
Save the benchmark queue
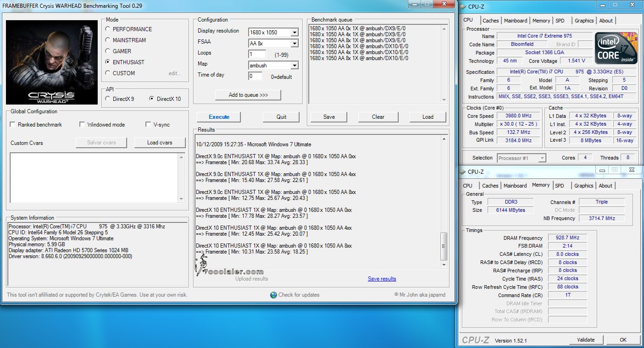click(329, 117)
